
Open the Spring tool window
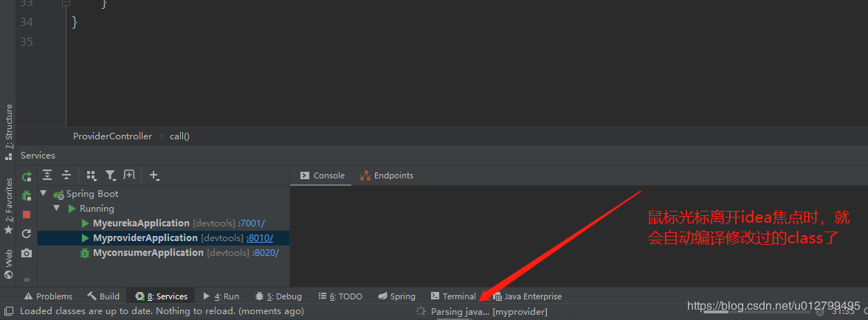click(396, 296)
